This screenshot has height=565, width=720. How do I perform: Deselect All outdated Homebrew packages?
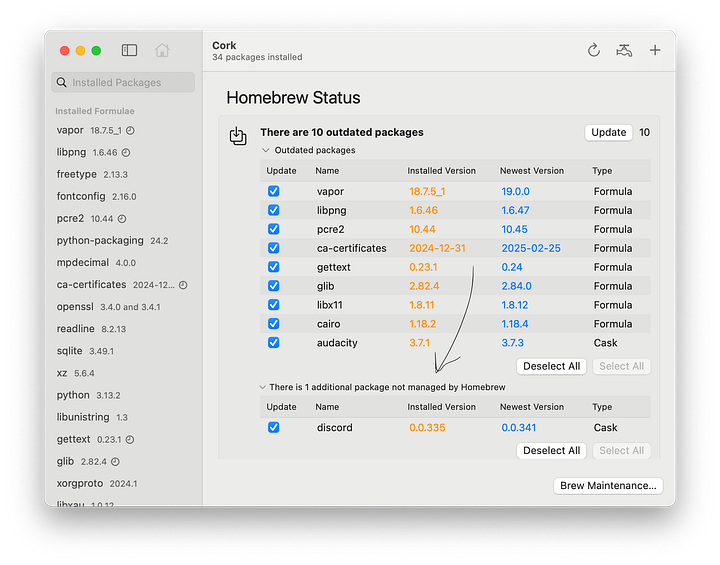point(551,366)
